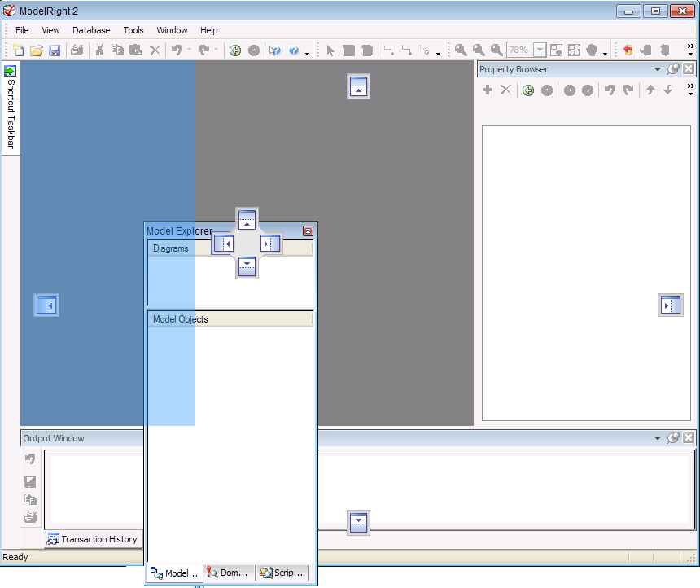Screen dimensions: 700x588
Task: Select the Transaction History tab
Action: [x=93, y=538]
